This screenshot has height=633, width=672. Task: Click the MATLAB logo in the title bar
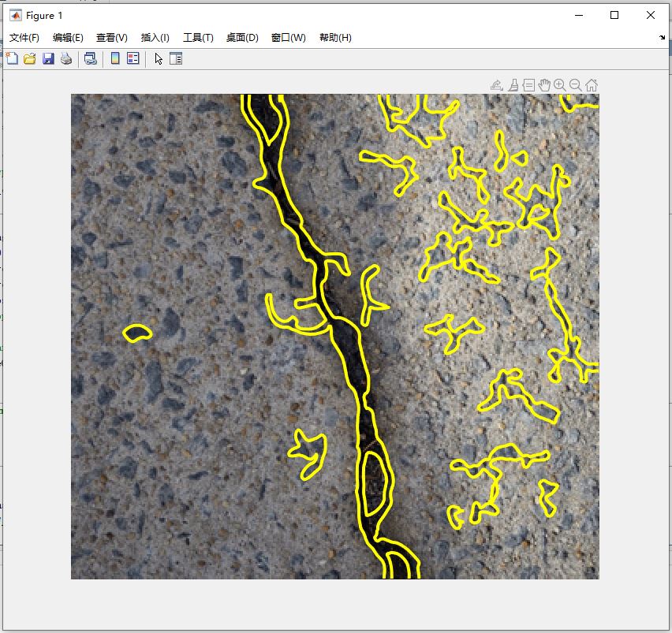(16, 16)
